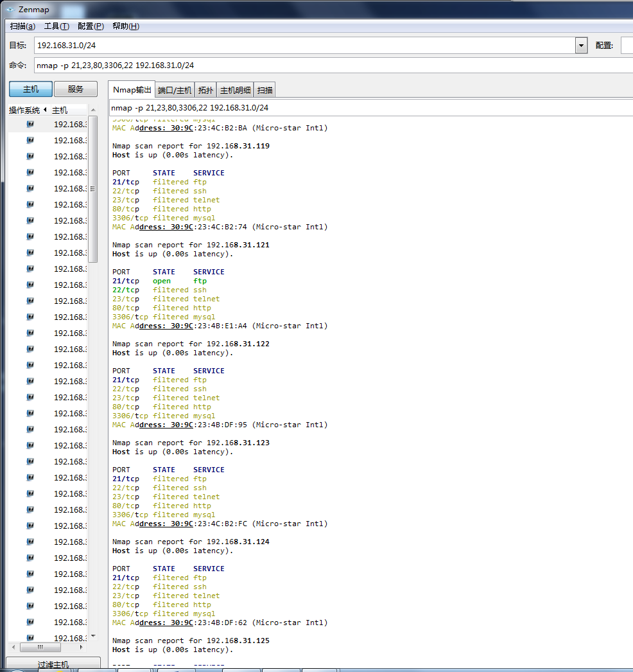Click 'Nmap scan report for 192.168.31.124' line
This screenshot has width=633, height=672.
tap(191, 542)
